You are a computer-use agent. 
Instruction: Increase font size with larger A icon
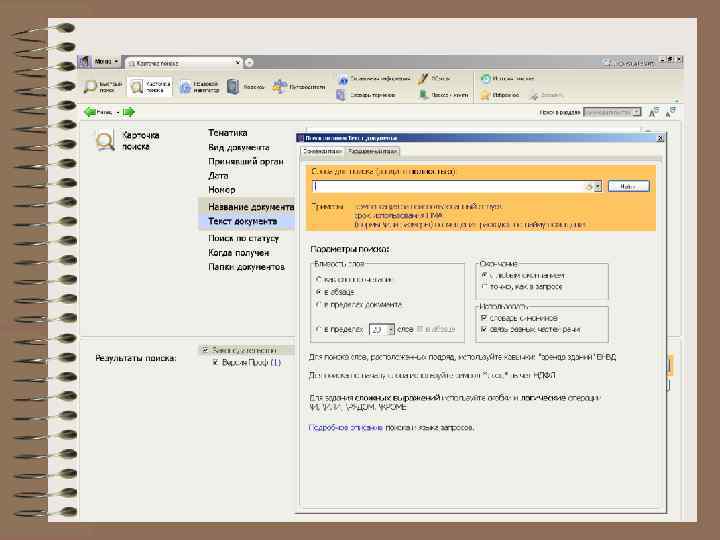[x=654, y=112]
